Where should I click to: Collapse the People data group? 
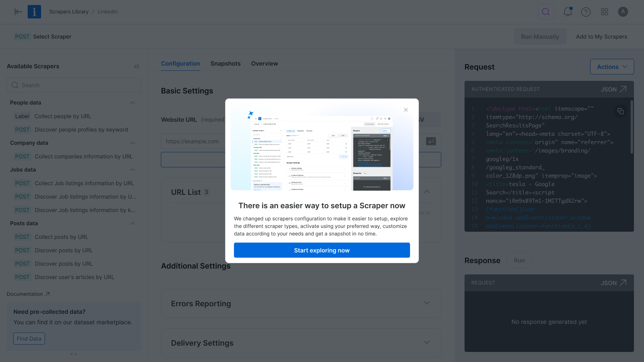[132, 103]
